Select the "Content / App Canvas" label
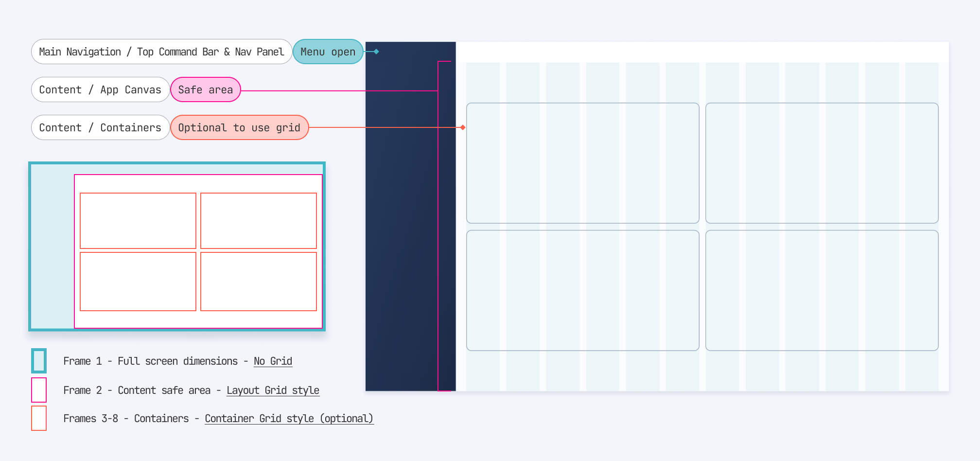The width and height of the screenshot is (980, 461). tap(100, 89)
